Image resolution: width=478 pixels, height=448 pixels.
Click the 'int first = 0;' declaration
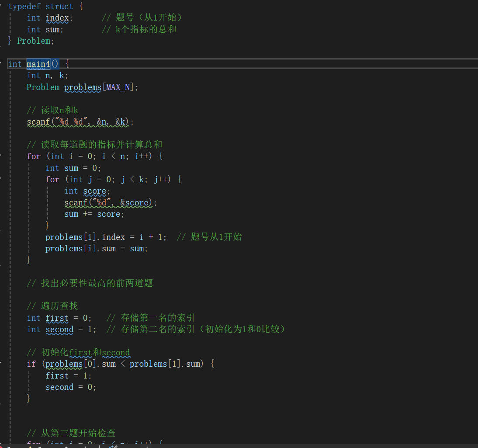point(59,318)
